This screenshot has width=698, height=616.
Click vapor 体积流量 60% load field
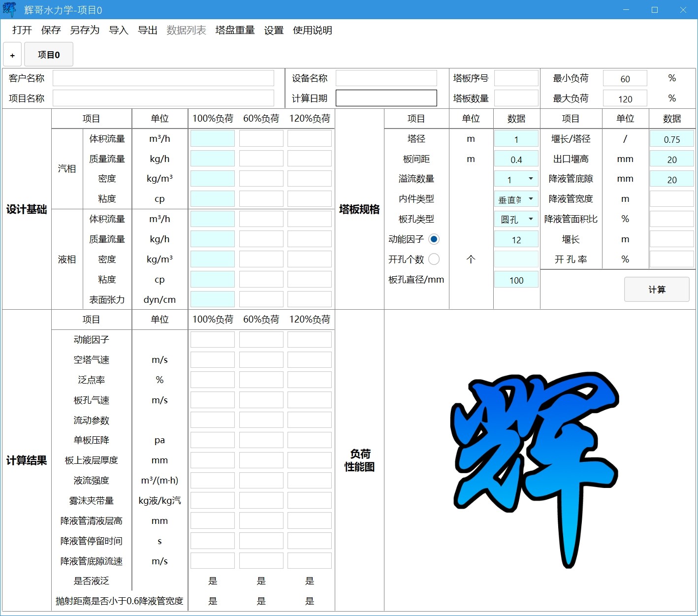[x=261, y=139]
